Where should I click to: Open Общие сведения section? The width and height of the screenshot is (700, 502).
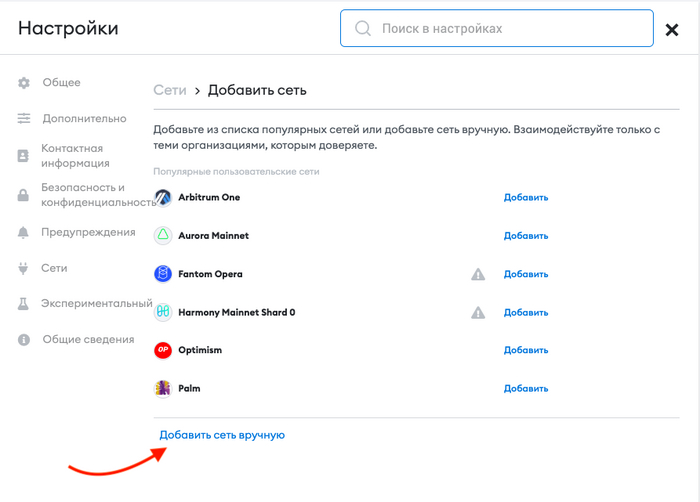tap(88, 339)
